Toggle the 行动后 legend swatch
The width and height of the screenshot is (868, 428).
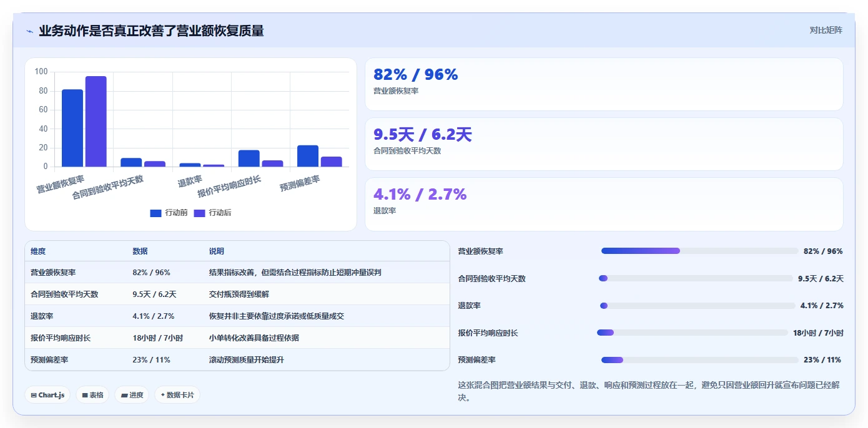(x=199, y=213)
